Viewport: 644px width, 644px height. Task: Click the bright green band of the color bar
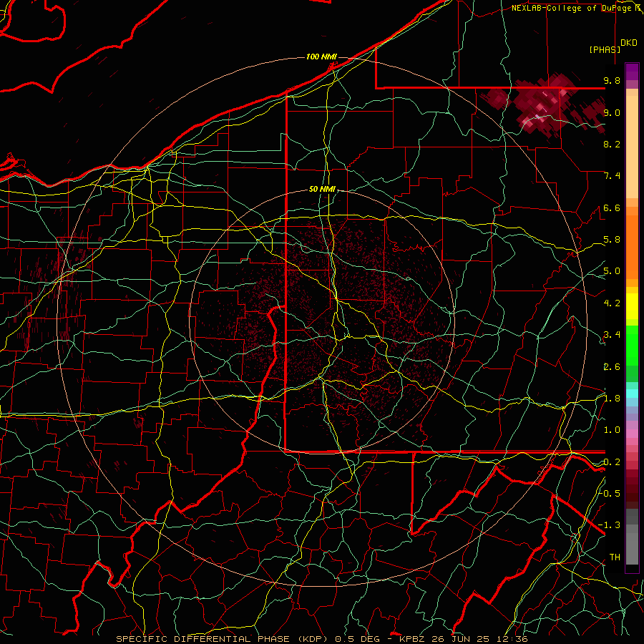click(632, 345)
